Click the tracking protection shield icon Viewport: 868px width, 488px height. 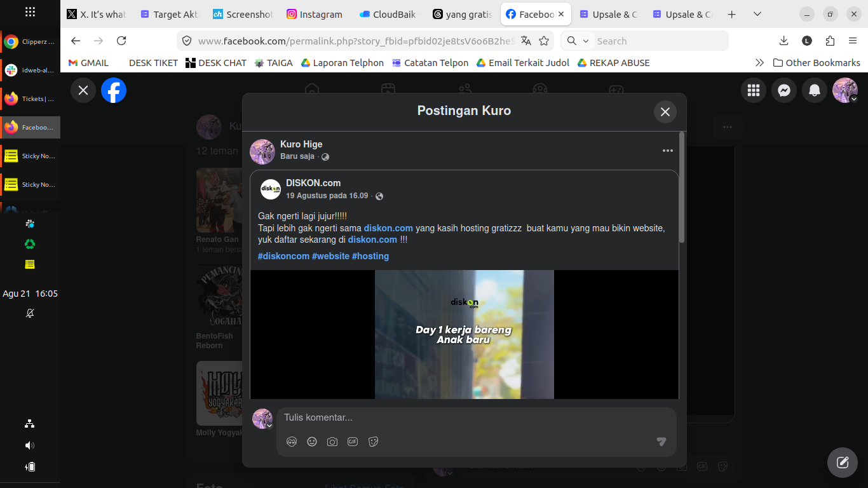pos(187,41)
